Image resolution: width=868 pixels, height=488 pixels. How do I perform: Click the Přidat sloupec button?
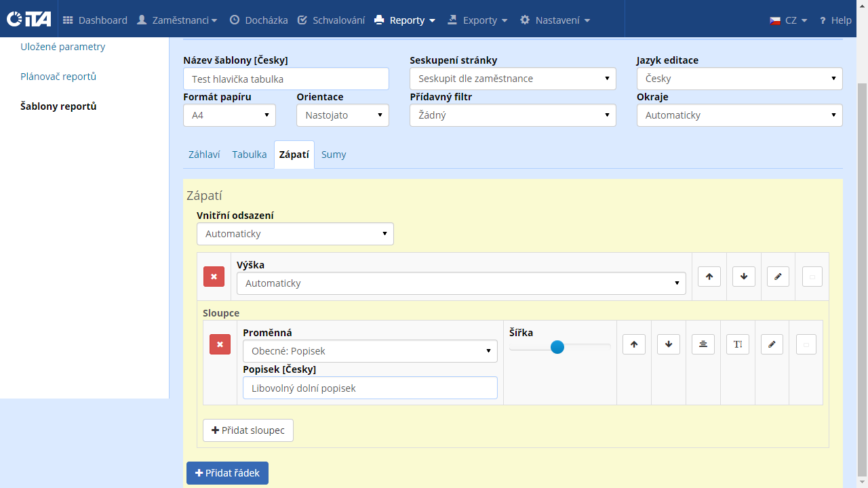click(248, 430)
